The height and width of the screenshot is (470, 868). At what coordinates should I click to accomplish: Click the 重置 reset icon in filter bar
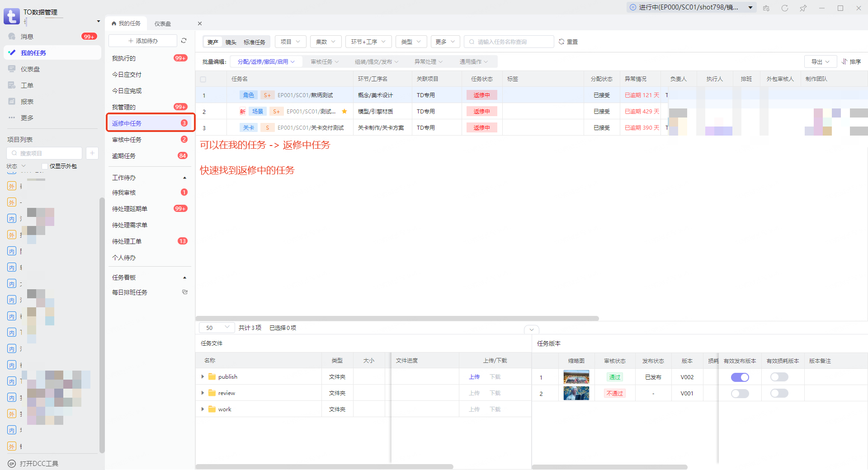click(x=561, y=42)
